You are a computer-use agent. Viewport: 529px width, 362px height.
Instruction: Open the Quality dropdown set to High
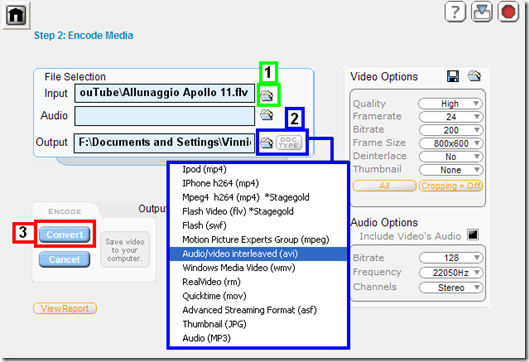(450, 104)
